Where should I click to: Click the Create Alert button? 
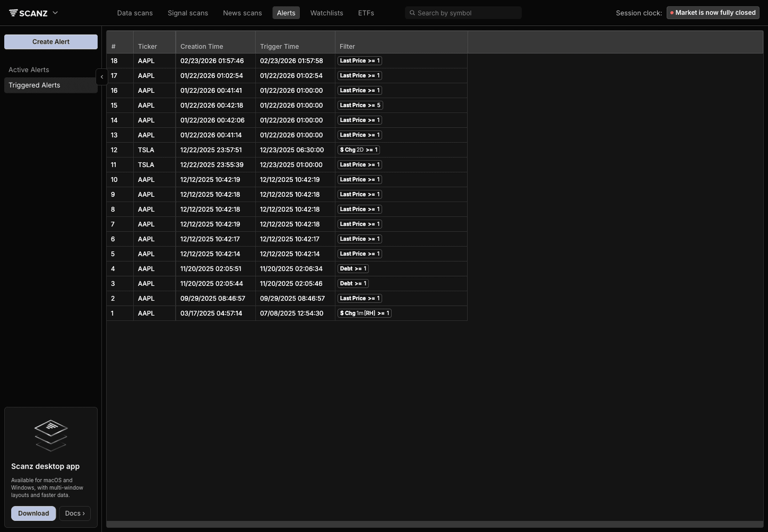(x=51, y=42)
